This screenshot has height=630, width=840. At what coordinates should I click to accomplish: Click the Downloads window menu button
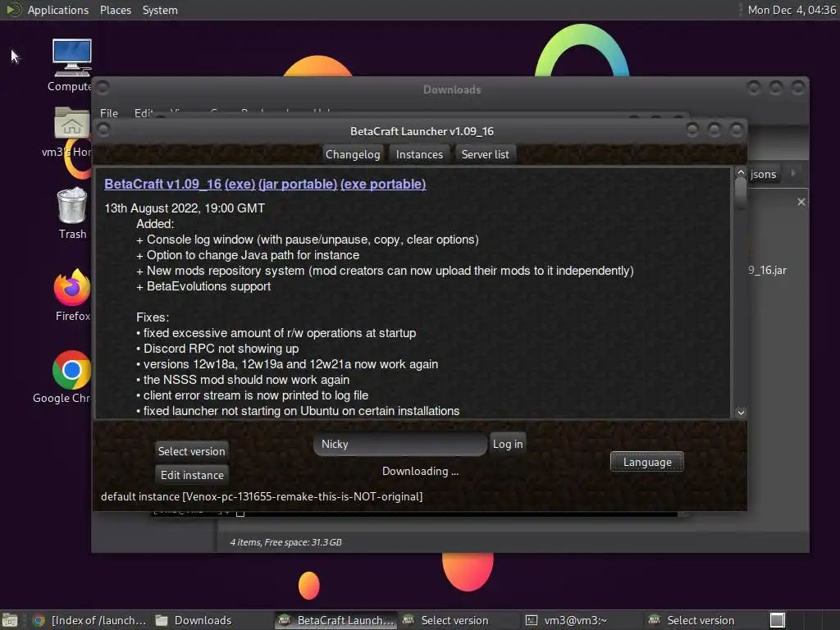(x=103, y=87)
